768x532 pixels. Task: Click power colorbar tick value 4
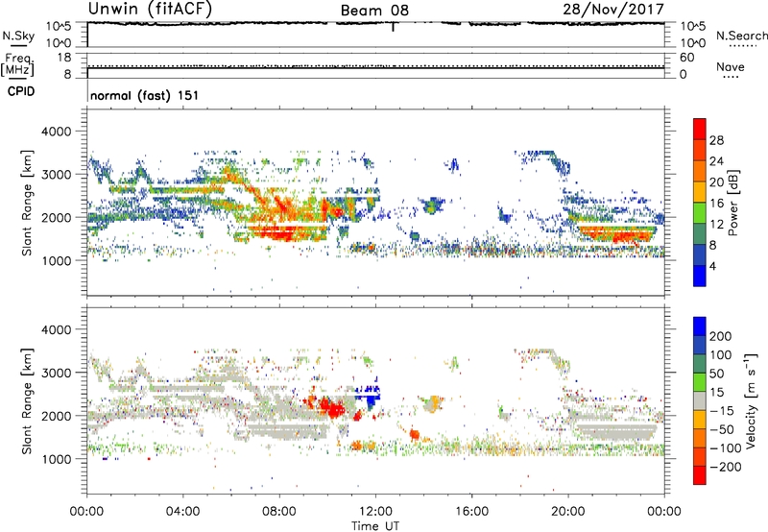(712, 266)
